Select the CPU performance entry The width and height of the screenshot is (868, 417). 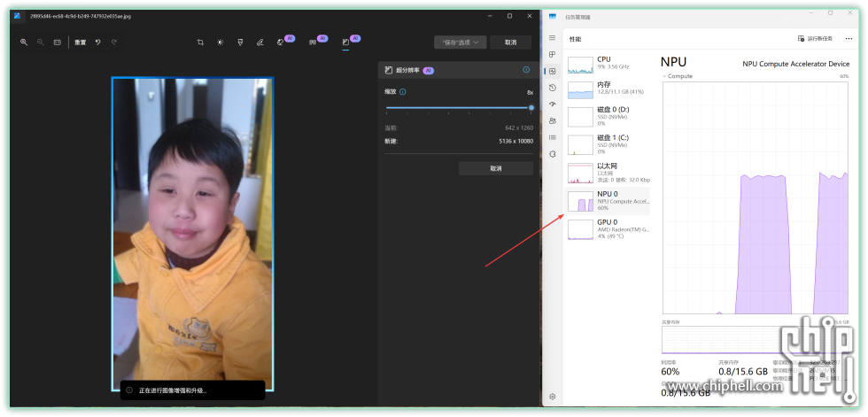click(608, 63)
